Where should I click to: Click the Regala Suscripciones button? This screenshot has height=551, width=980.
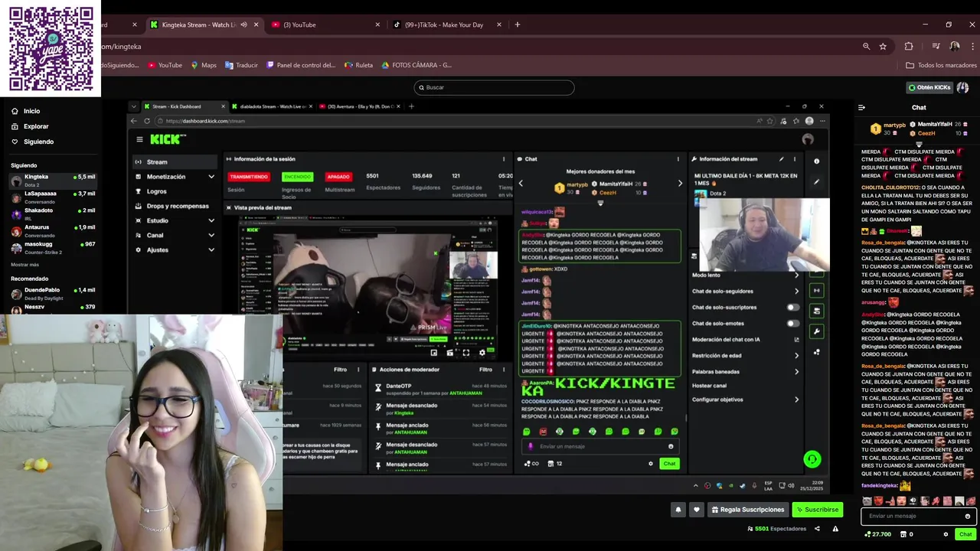(747, 510)
